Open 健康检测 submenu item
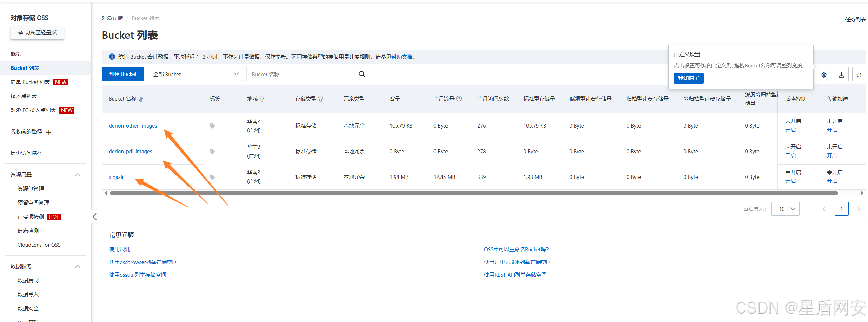This screenshot has height=322, width=868. point(28,231)
